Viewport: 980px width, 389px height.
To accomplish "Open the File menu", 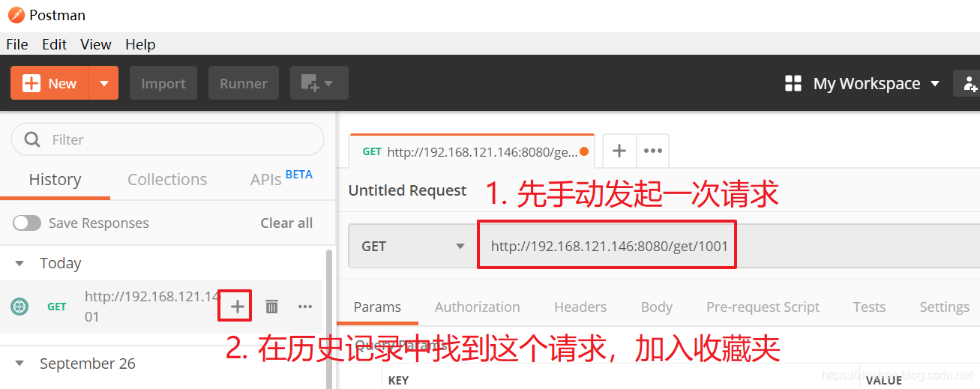I will (x=16, y=44).
